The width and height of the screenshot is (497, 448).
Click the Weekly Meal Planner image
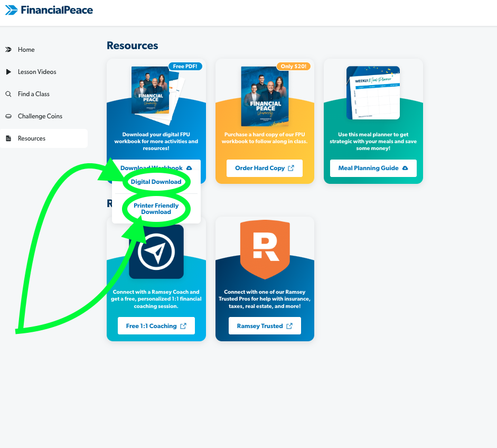[373, 92]
